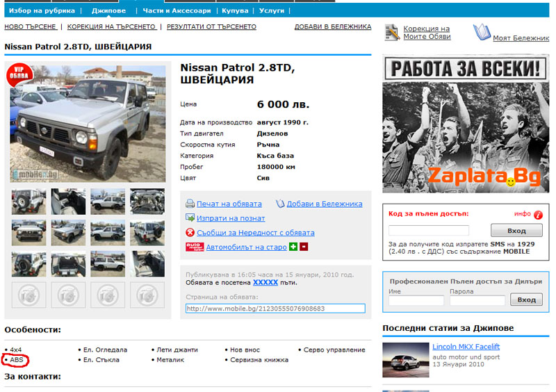
Task: Select the listing page URL field
Action: [x=275, y=309]
